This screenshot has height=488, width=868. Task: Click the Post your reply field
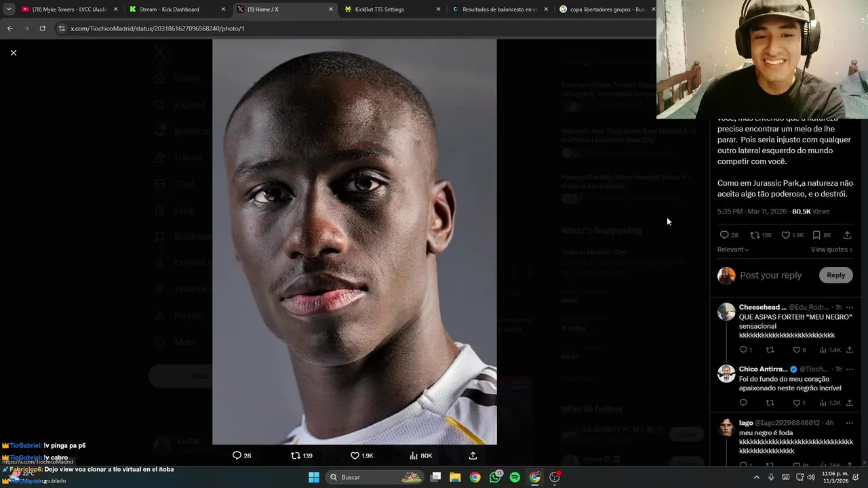pyautogui.click(x=771, y=275)
